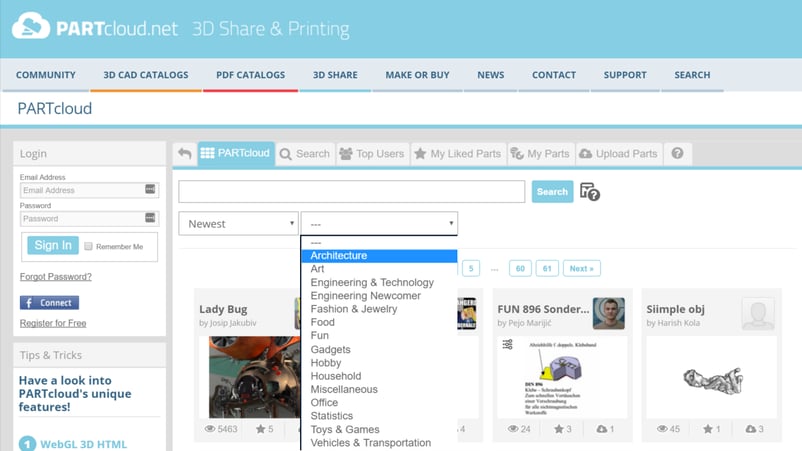Open 3D CAD CATALOGS navigation item

tap(146, 75)
